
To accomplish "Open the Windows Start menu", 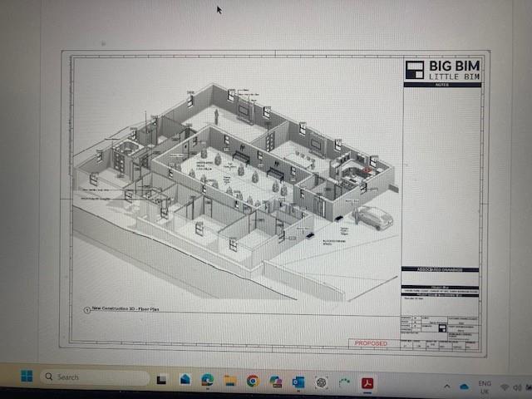I will click(27, 376).
